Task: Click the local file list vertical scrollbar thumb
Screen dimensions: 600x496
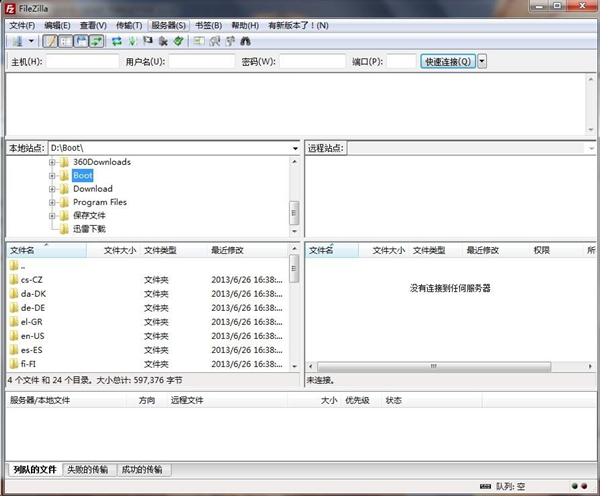Action: tap(294, 268)
